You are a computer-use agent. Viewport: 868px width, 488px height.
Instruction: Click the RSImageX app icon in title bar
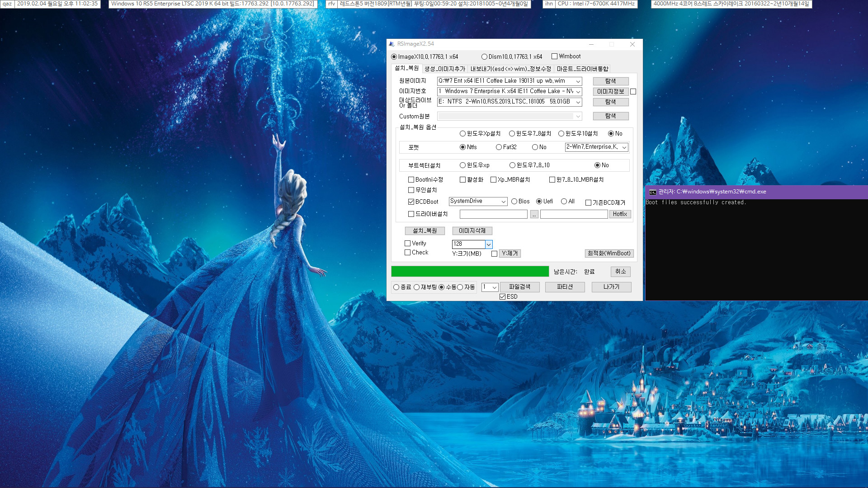click(392, 44)
